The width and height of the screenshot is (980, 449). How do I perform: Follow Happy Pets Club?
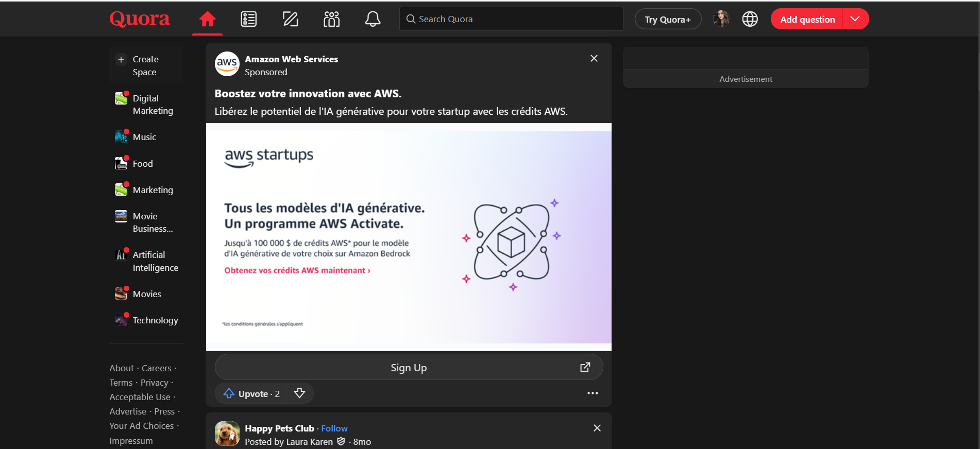coord(334,428)
